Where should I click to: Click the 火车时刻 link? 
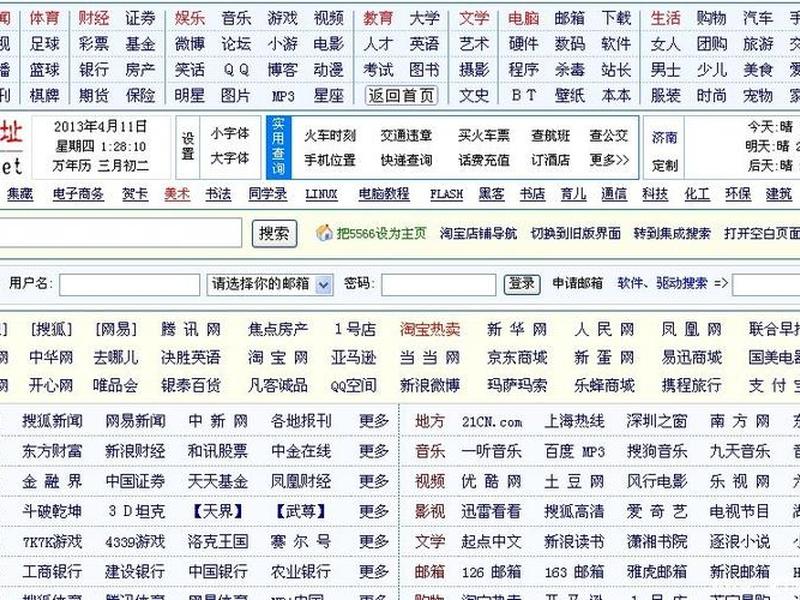(330, 136)
